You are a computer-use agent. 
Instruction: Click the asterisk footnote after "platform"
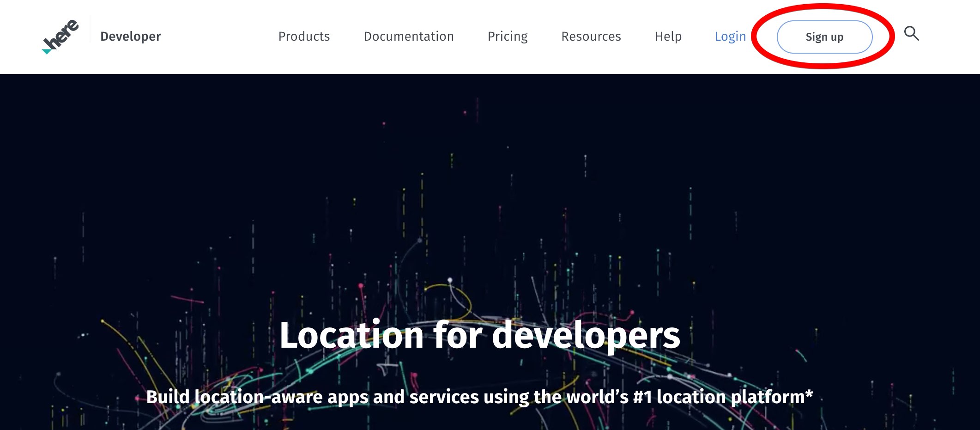tap(809, 394)
